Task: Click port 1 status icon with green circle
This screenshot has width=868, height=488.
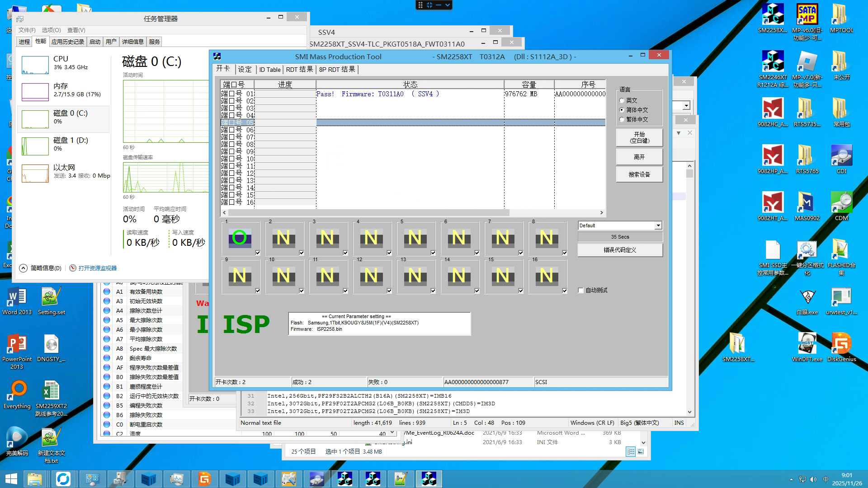Action: (x=240, y=238)
